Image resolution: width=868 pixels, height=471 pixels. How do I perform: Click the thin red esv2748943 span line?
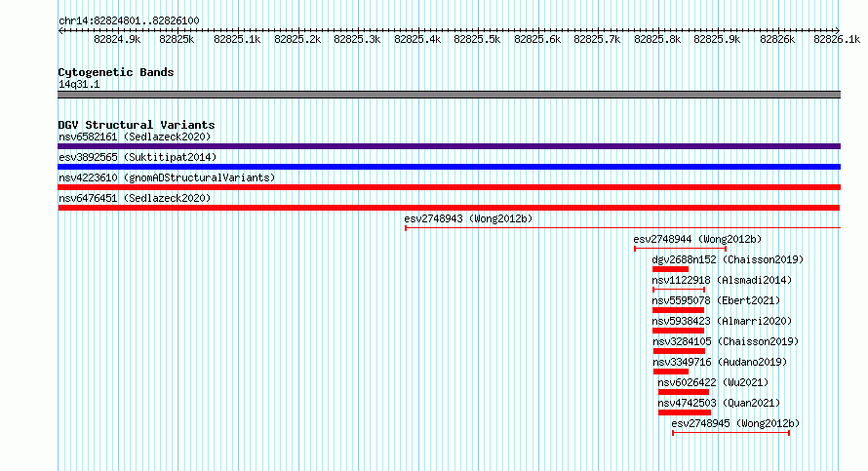click(623, 228)
